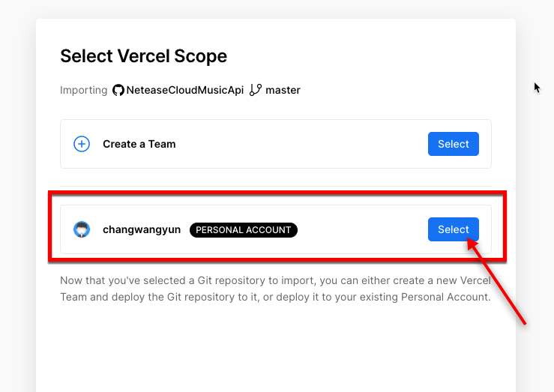Click the plus circle icon for Create a Team
Screen dimensions: 554x392
point(82,144)
